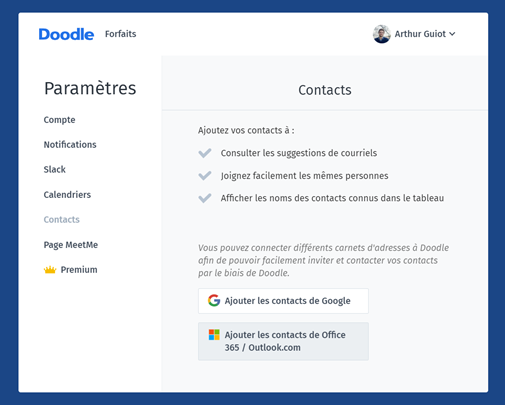The image size is (505, 405).
Task: Click checkmark beside Consulter les suggestions de courriels
Action: [205, 153]
